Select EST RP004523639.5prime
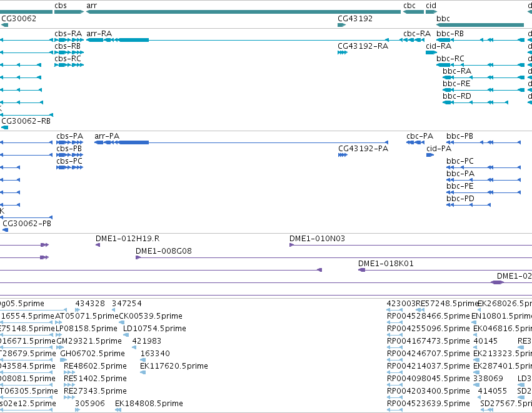The height and width of the screenshot is (413, 532). (394, 410)
